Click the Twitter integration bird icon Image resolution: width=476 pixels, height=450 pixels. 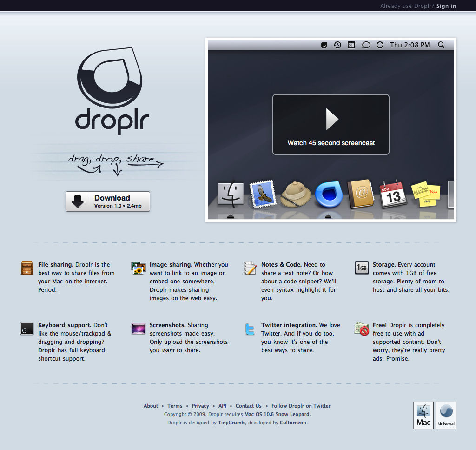pos(250,329)
